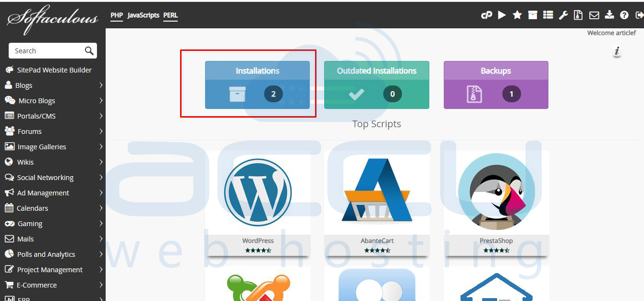Open help using the question mark icon

(624, 15)
